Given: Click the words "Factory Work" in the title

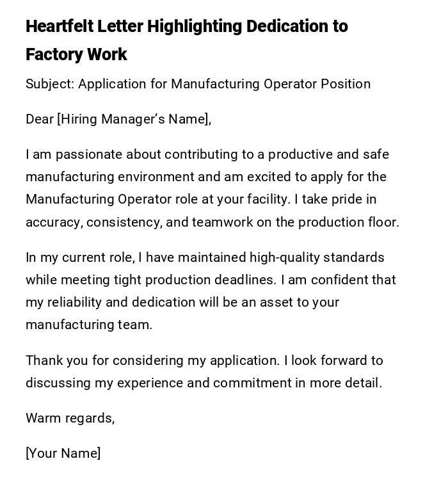Looking at the screenshot, I should (76, 55).
